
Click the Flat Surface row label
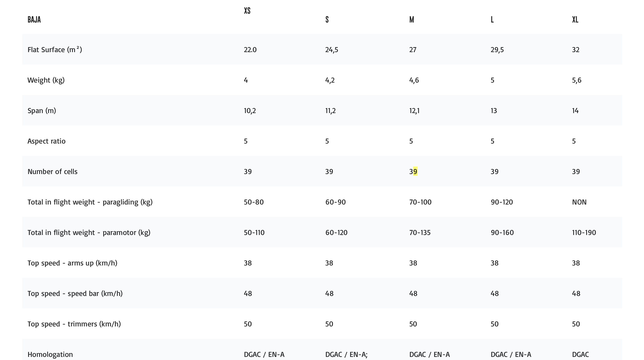[x=54, y=49]
